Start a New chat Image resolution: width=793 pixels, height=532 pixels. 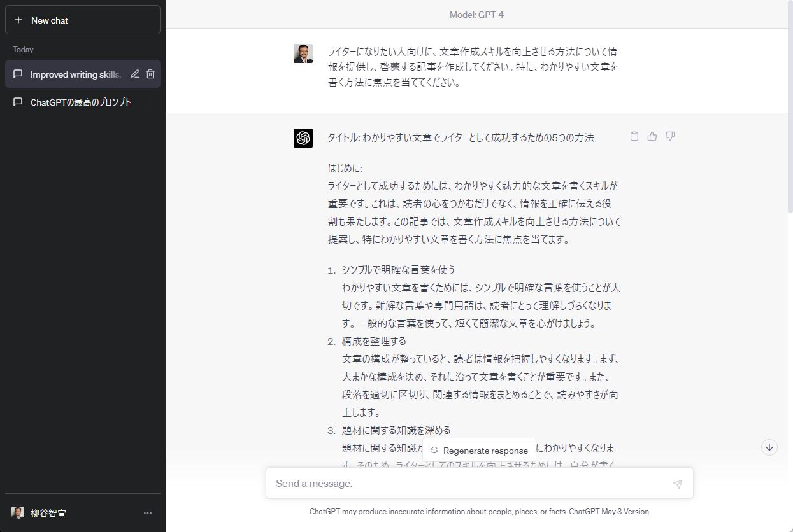point(83,20)
